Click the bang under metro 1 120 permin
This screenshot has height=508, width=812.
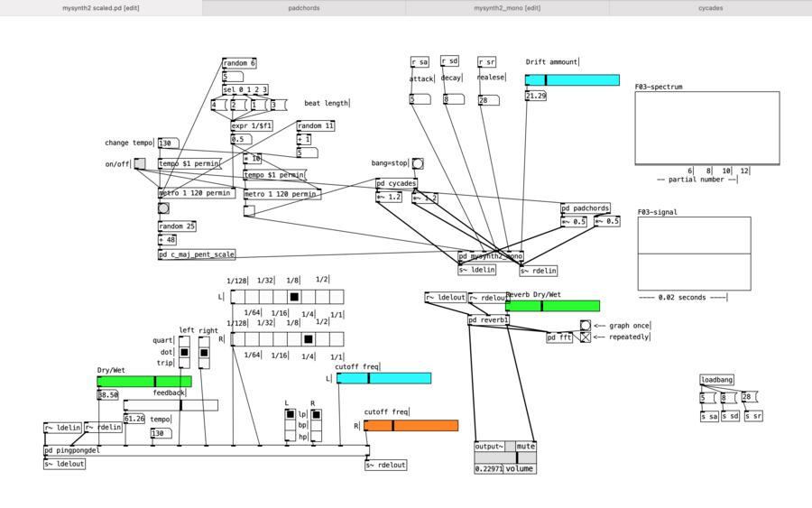tap(163, 208)
